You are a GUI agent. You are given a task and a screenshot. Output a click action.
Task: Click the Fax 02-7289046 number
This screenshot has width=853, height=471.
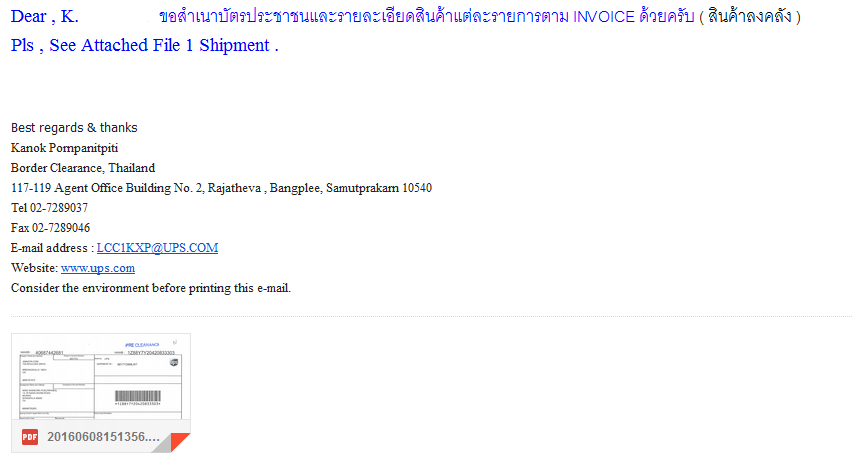(50, 228)
